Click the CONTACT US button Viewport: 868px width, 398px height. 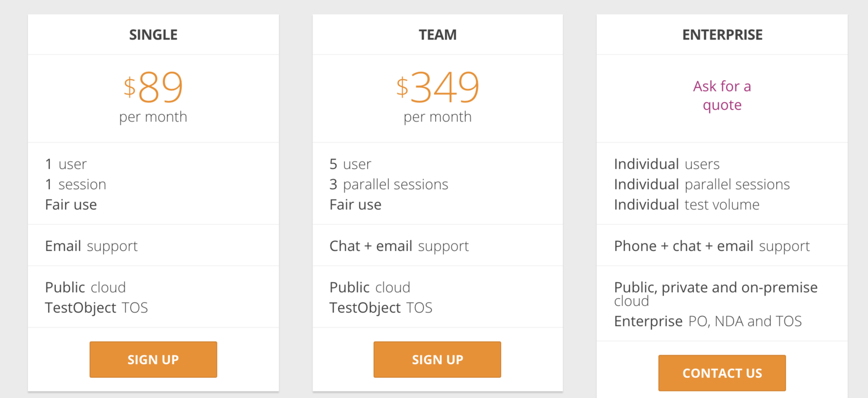[722, 373]
